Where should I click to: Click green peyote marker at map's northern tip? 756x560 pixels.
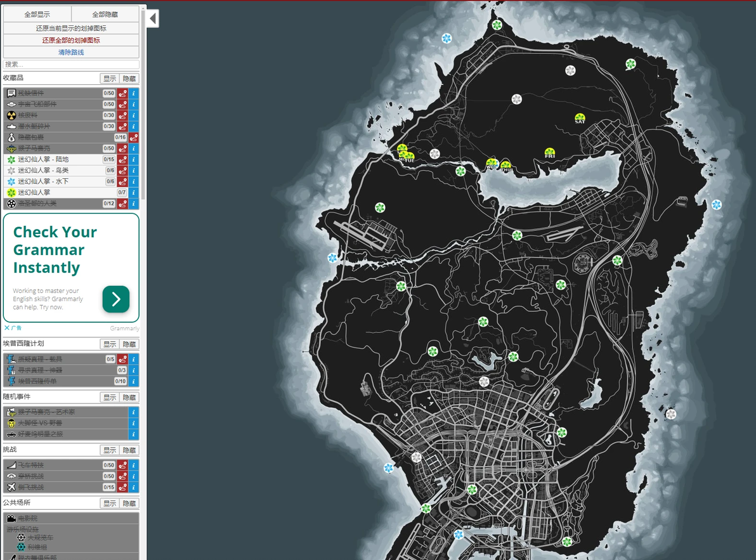click(497, 25)
